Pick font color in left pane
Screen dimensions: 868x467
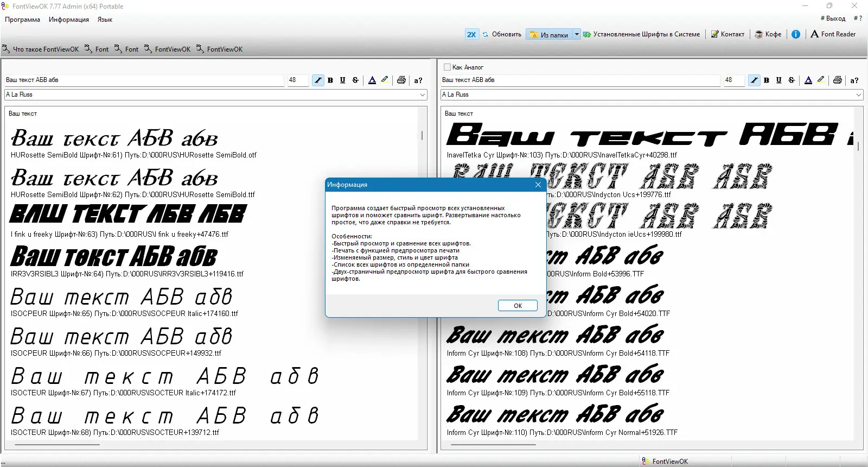(x=372, y=80)
